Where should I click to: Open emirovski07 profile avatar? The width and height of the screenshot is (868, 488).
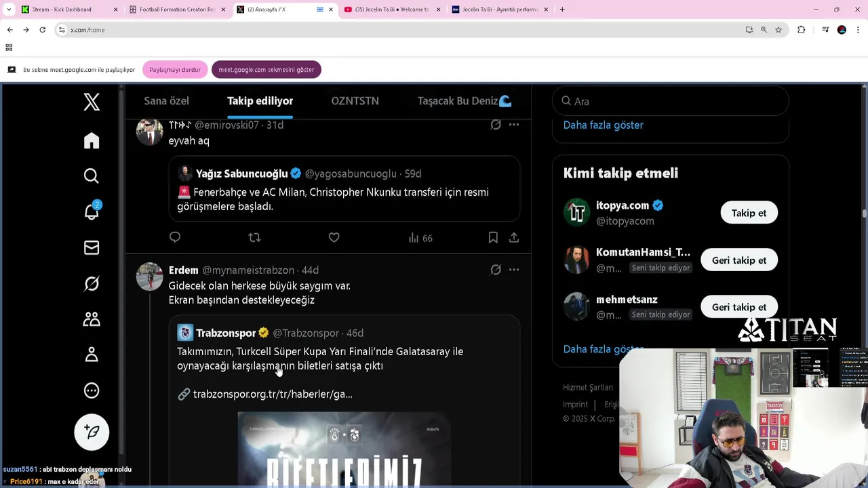coord(149,132)
